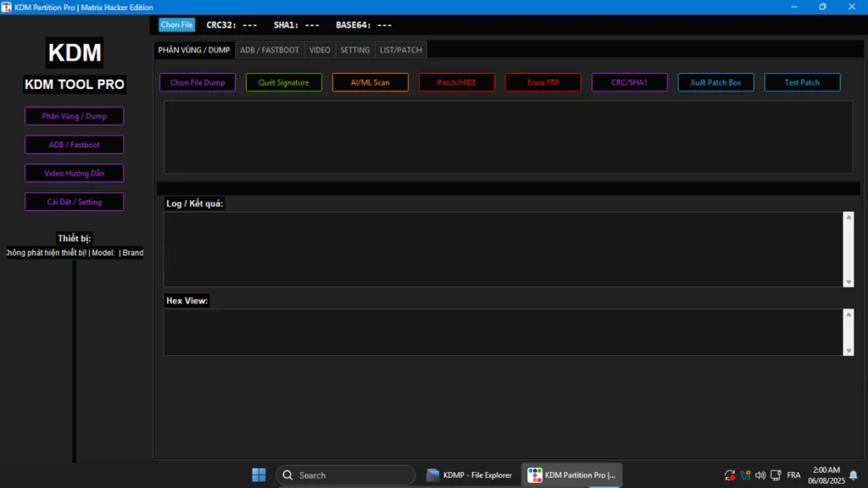Open the LIST/PATCH tab
This screenshot has width=868, height=488.
pos(400,50)
